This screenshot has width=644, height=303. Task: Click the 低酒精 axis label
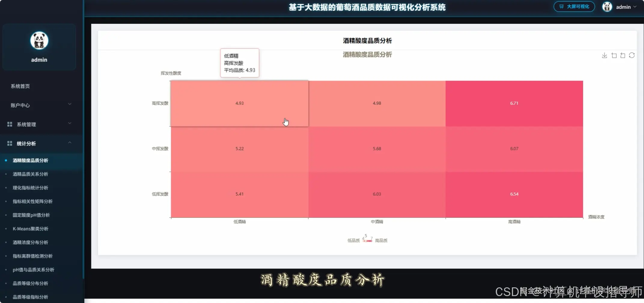[240, 222]
